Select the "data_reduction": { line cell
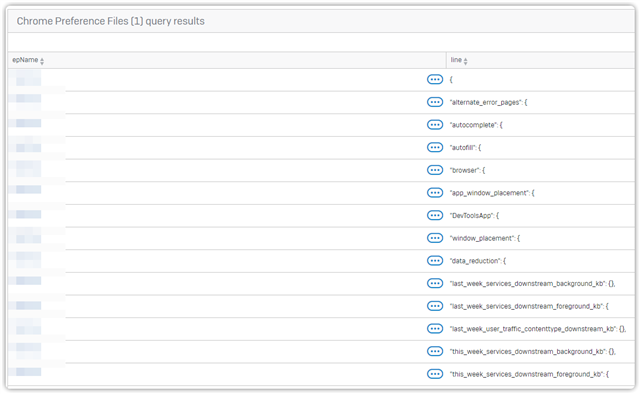640x394 pixels. 478,261
